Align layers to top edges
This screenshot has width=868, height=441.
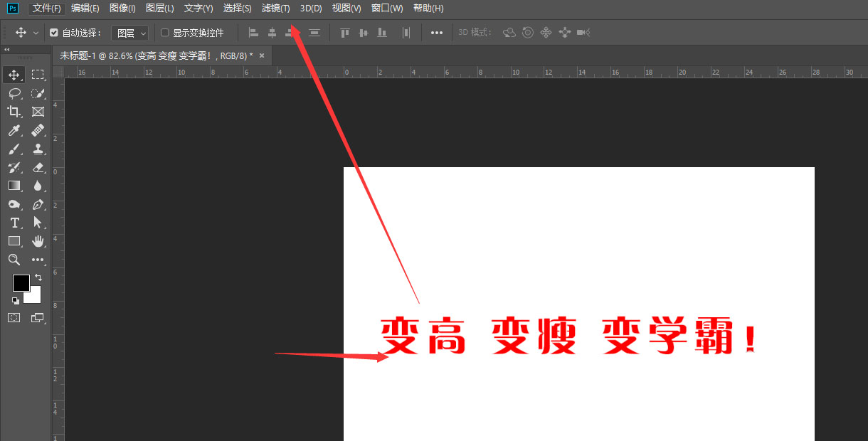344,33
